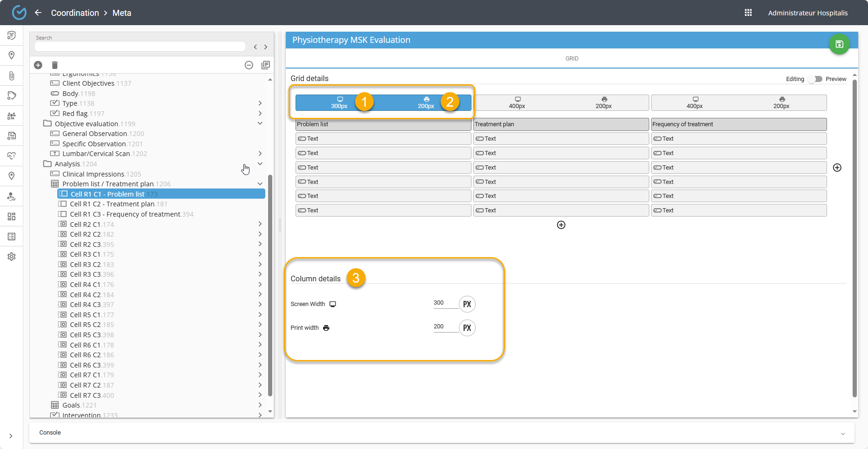The width and height of the screenshot is (868, 449).
Task: Click the Search input field
Action: (x=140, y=47)
